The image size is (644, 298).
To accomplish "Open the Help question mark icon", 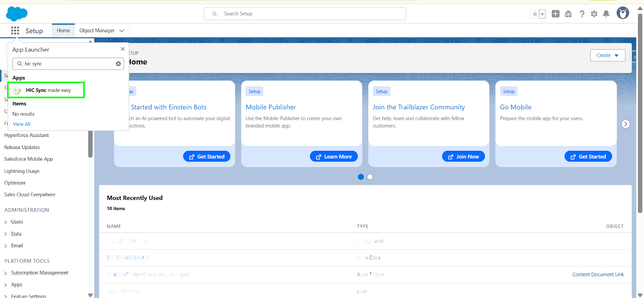I will (582, 14).
